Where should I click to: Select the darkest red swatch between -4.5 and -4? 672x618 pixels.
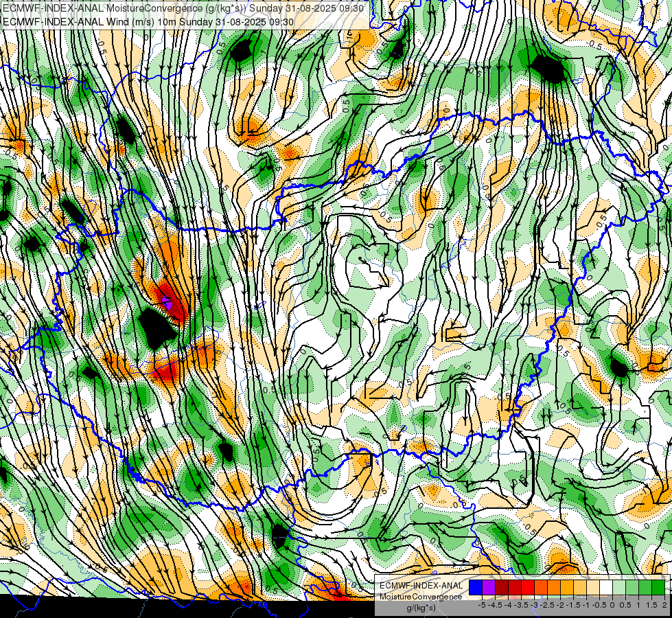click(502, 588)
